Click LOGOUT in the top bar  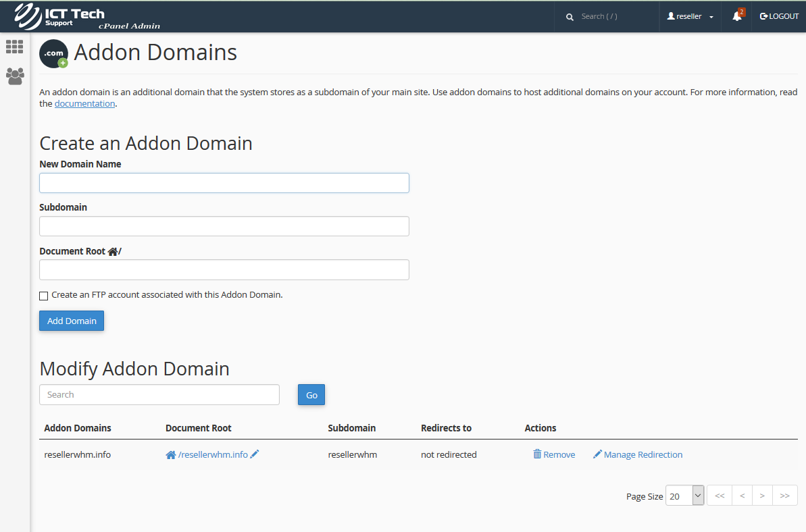[x=779, y=16]
